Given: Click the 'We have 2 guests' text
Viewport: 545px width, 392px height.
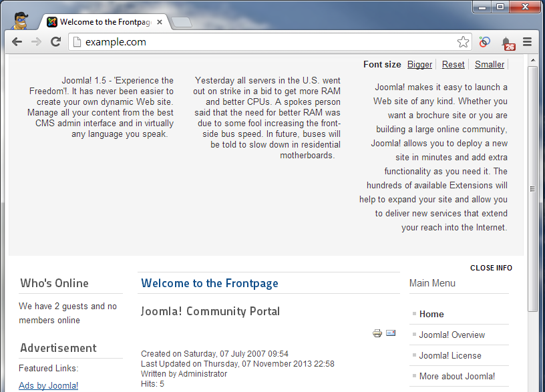Looking at the screenshot, I should 54,306.
